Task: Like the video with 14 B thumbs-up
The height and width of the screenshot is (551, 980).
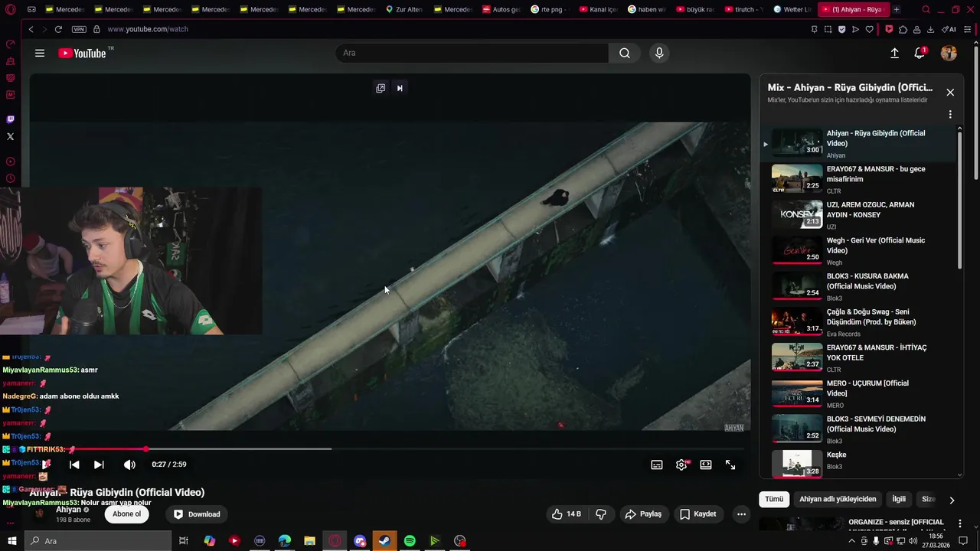Action: (567, 514)
